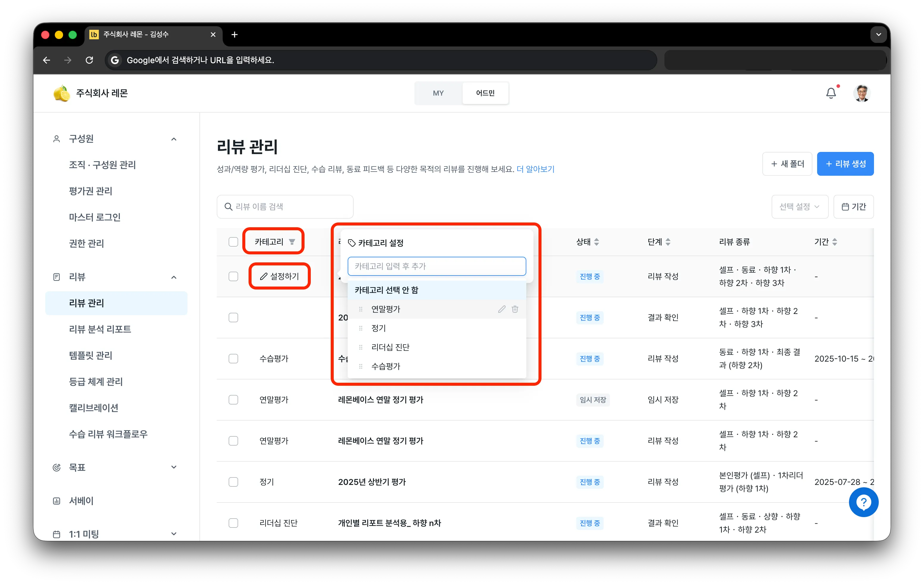924x585 pixels.
Task: Open 템플릿 관리 menu
Action: point(90,355)
